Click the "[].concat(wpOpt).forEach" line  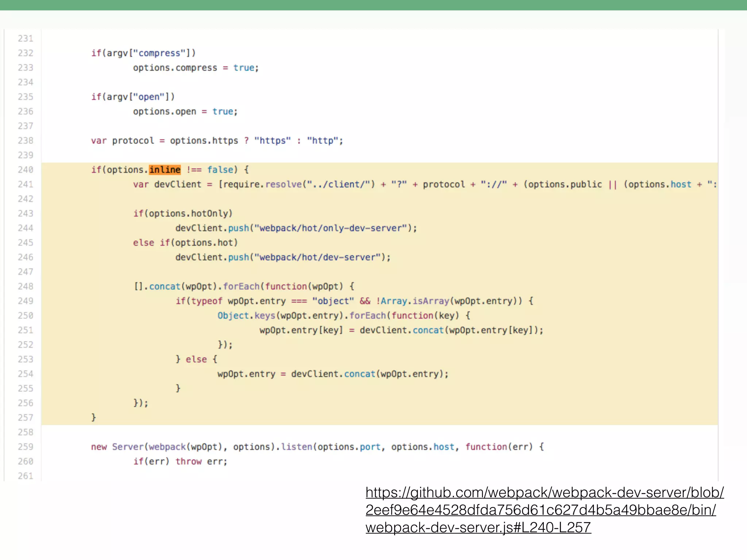click(x=244, y=287)
